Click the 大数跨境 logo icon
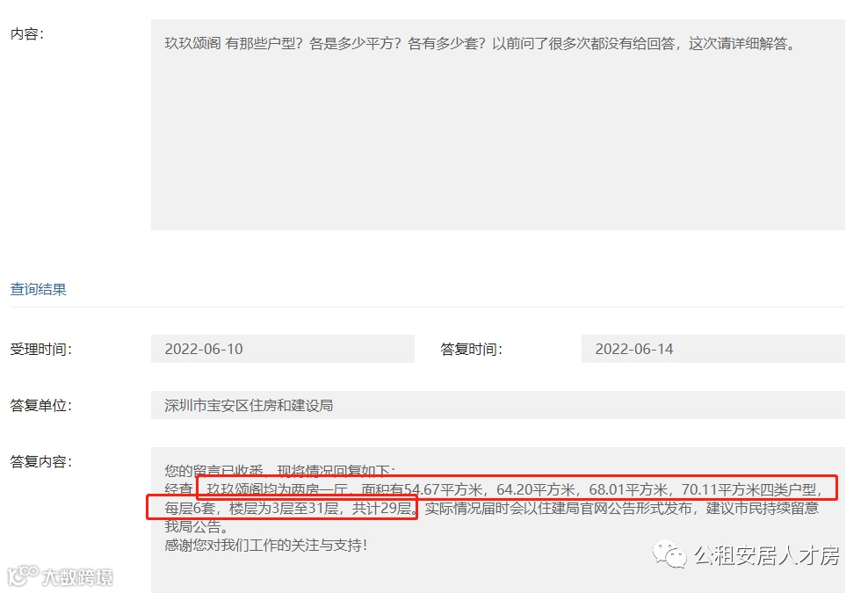Viewport: 868px width, 593px height. (23, 575)
